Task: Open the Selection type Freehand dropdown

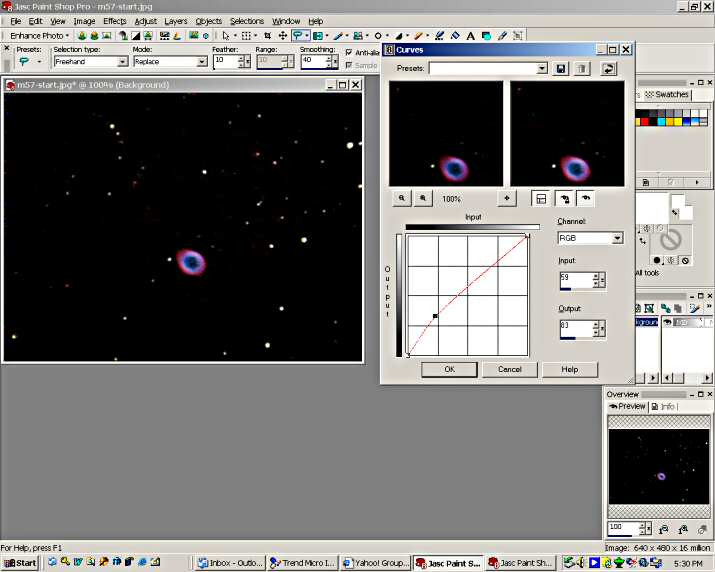Action: pyautogui.click(x=121, y=62)
